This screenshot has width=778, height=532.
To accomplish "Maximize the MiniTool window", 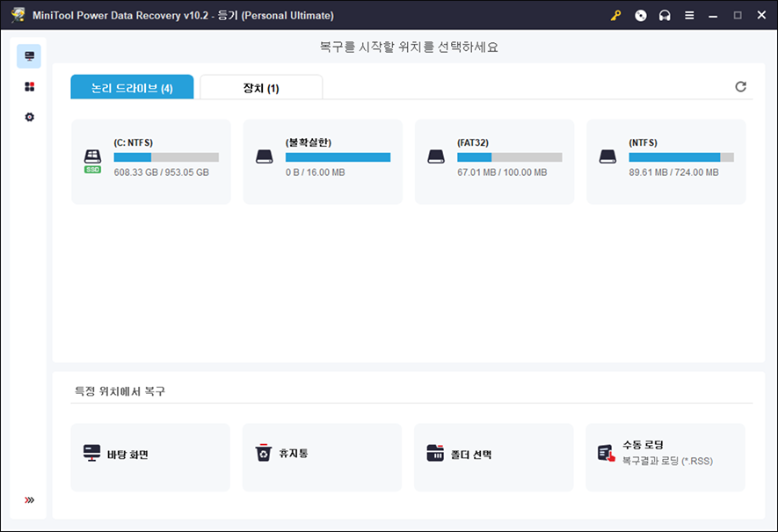I will pos(738,15).
